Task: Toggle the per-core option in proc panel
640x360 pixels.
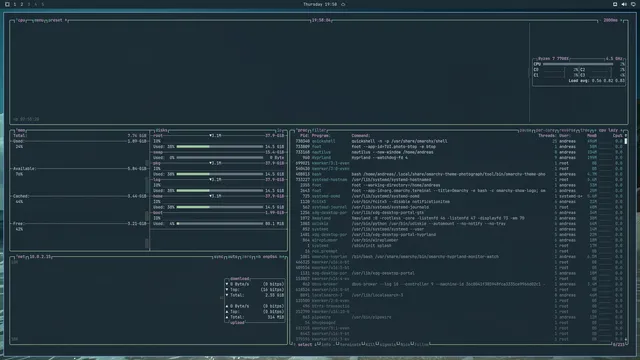Action: pyautogui.click(x=545, y=130)
